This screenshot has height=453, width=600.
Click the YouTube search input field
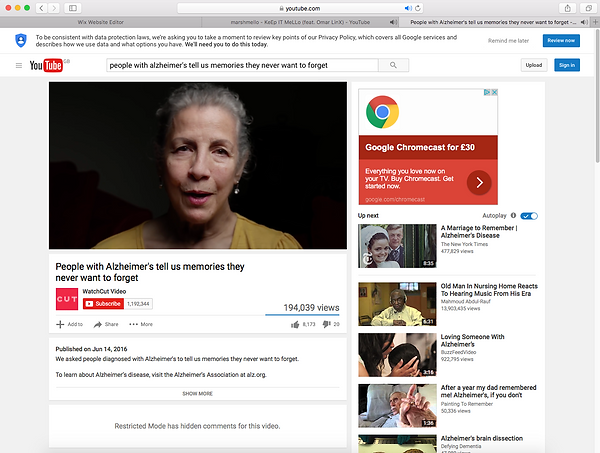(242, 65)
